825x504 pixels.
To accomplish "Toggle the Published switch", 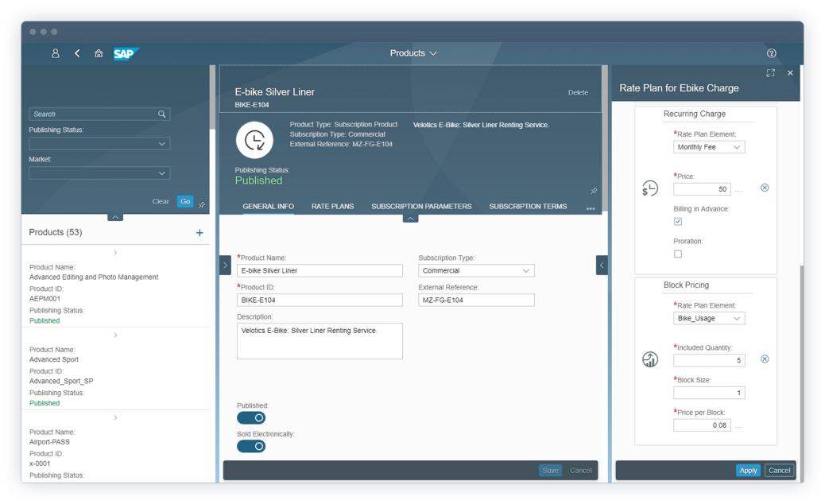I will coord(251,418).
